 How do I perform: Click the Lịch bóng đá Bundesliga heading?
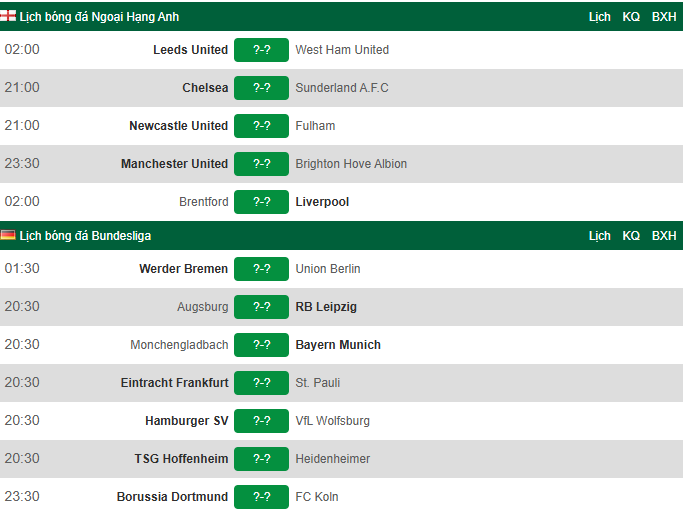pos(85,236)
